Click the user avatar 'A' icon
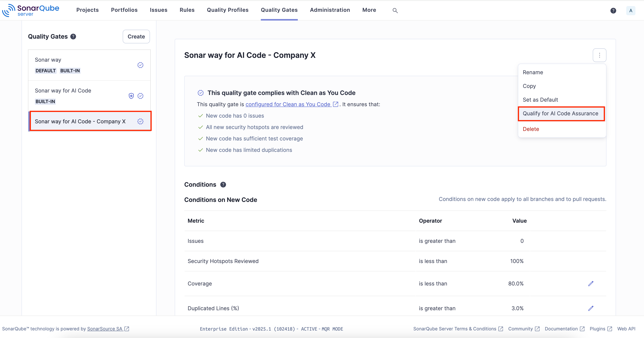The image size is (644, 338). click(x=630, y=10)
